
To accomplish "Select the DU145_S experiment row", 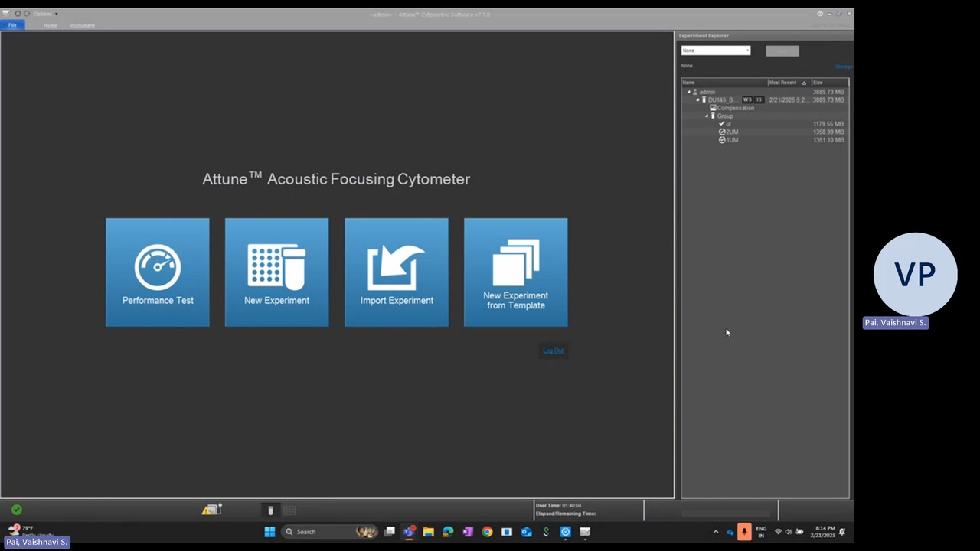I will click(x=765, y=100).
